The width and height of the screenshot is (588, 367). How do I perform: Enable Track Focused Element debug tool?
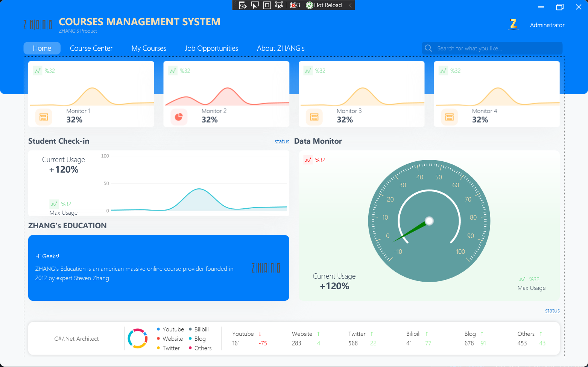(279, 5)
